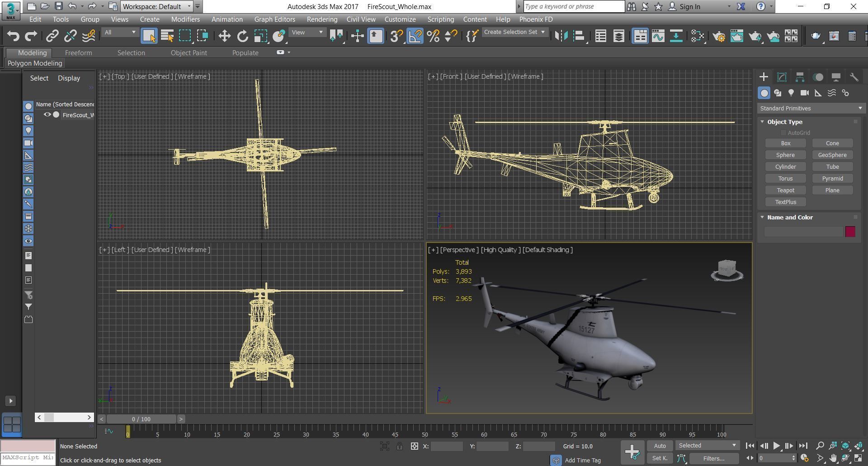This screenshot has height=466, width=868.
Task: Click the object color swatch
Action: 850,232
